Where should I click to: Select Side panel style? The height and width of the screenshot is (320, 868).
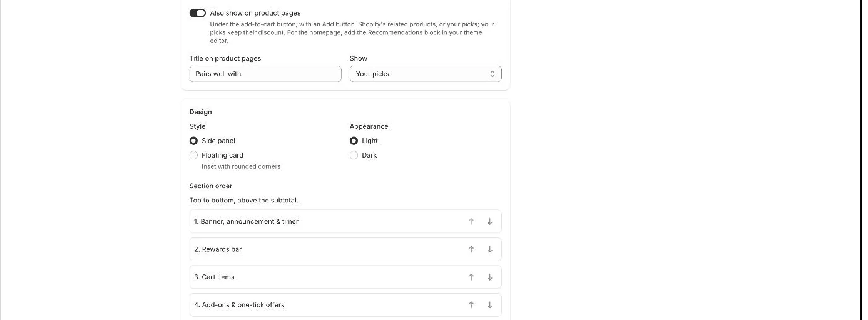[x=193, y=141]
